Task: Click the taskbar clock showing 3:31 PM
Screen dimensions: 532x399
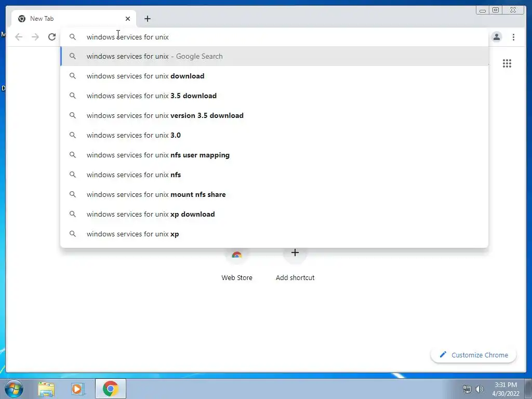Action: [x=506, y=389]
